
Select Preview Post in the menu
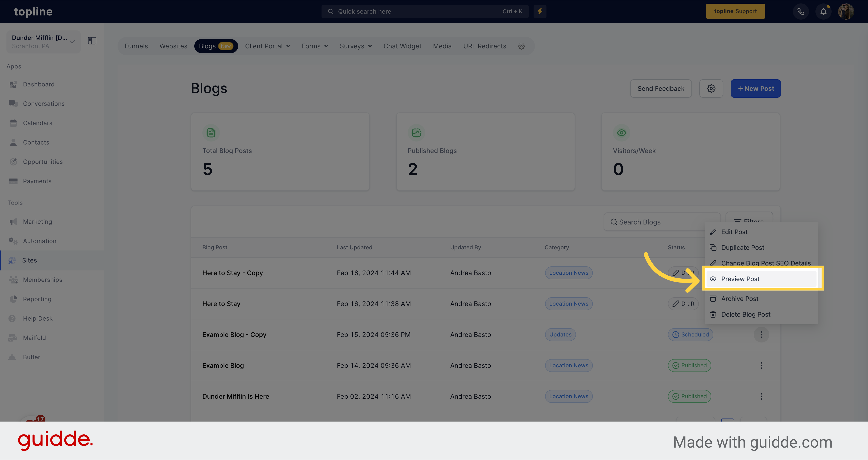pos(761,279)
